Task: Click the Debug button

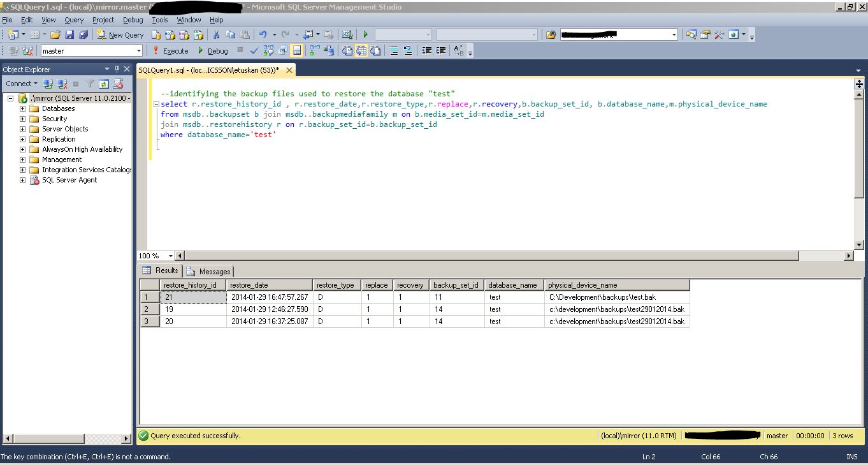Action: [212, 51]
